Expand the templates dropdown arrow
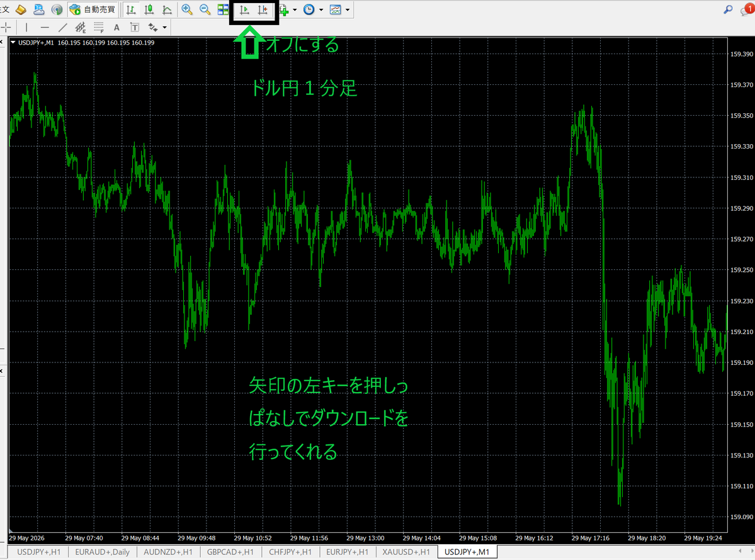 pos(348,10)
